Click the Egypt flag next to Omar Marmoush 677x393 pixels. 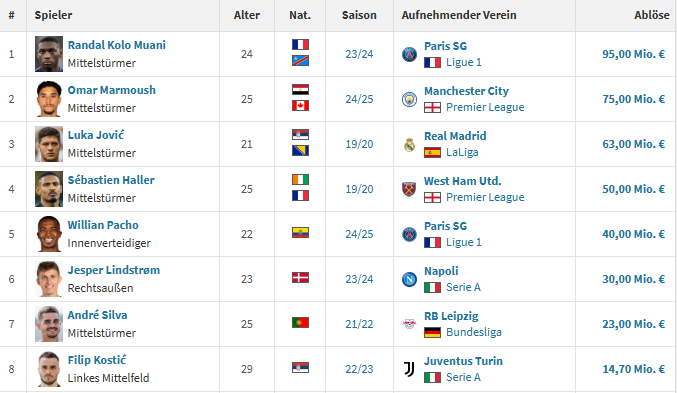(x=300, y=90)
